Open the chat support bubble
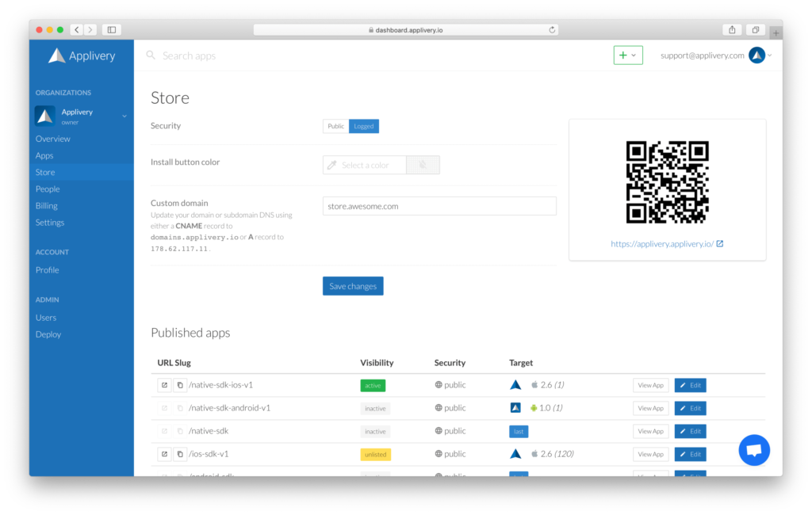The height and width of the screenshot is (515, 812). coord(754,450)
